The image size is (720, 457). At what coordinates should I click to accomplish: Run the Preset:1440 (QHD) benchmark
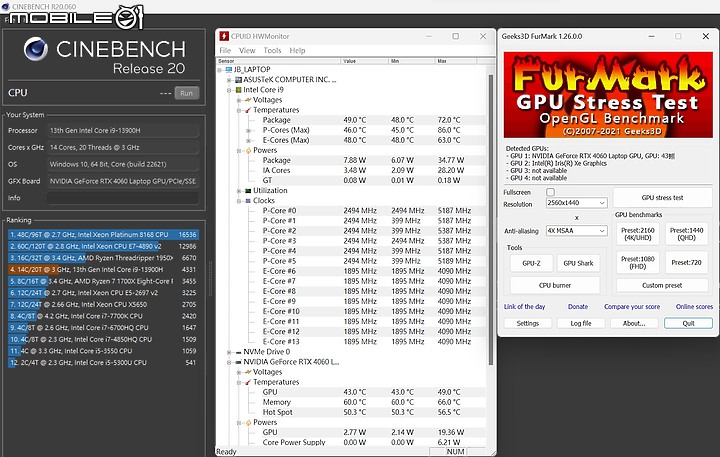click(686, 234)
